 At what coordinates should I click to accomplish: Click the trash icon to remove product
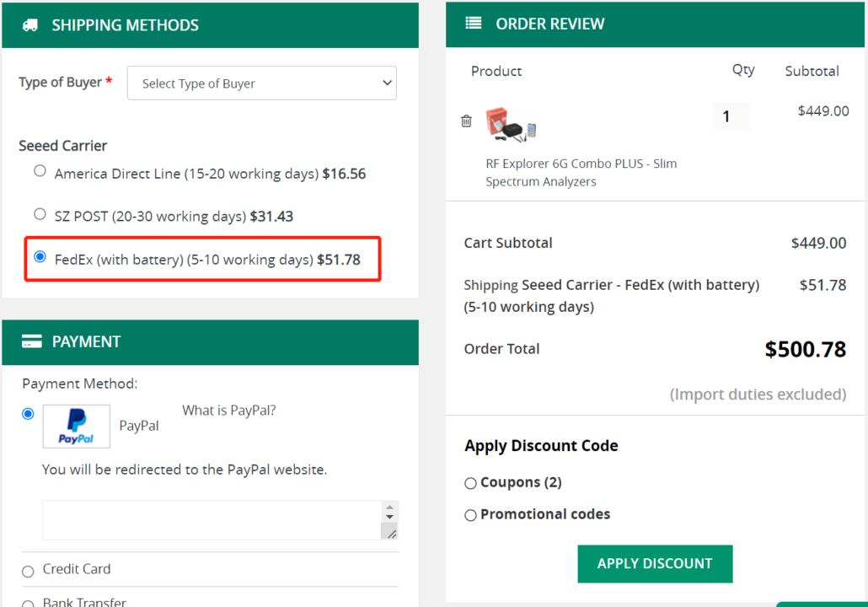[x=466, y=121]
